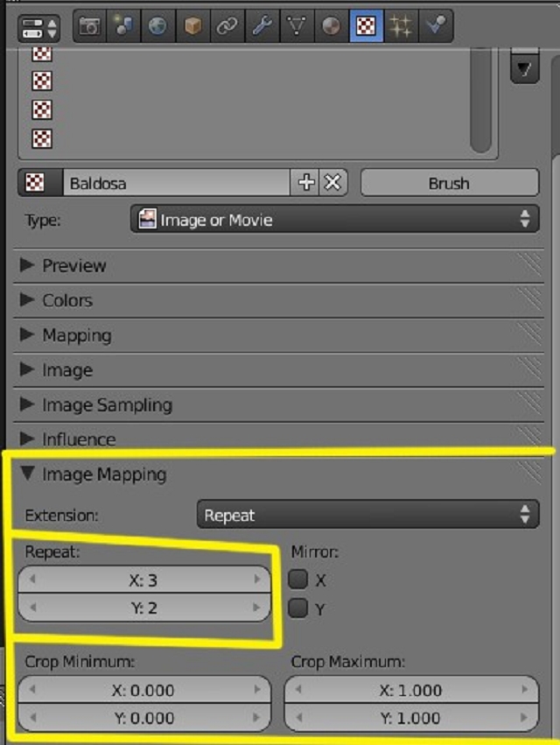The image size is (560, 745).
Task: Expand the Colors panel
Action: [x=67, y=300]
